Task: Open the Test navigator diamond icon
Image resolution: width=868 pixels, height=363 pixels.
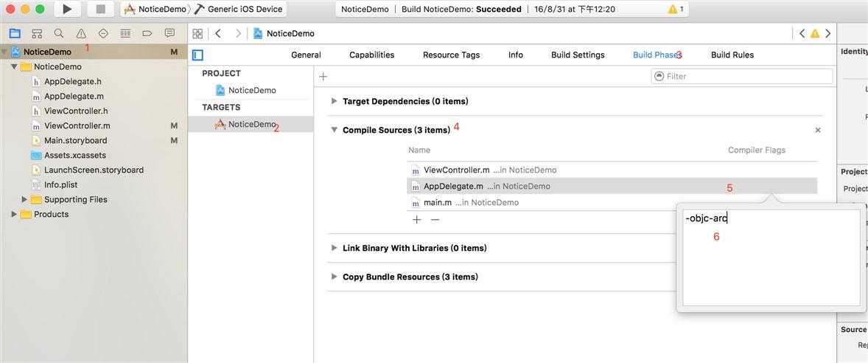Action: point(103,33)
